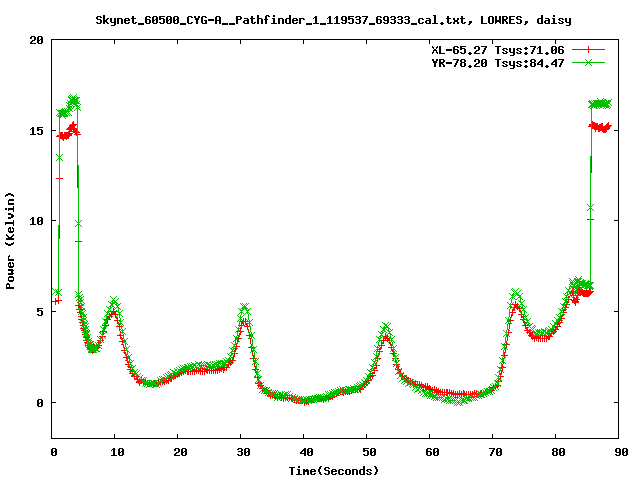Click x-axis tick label 90

(x=621, y=452)
